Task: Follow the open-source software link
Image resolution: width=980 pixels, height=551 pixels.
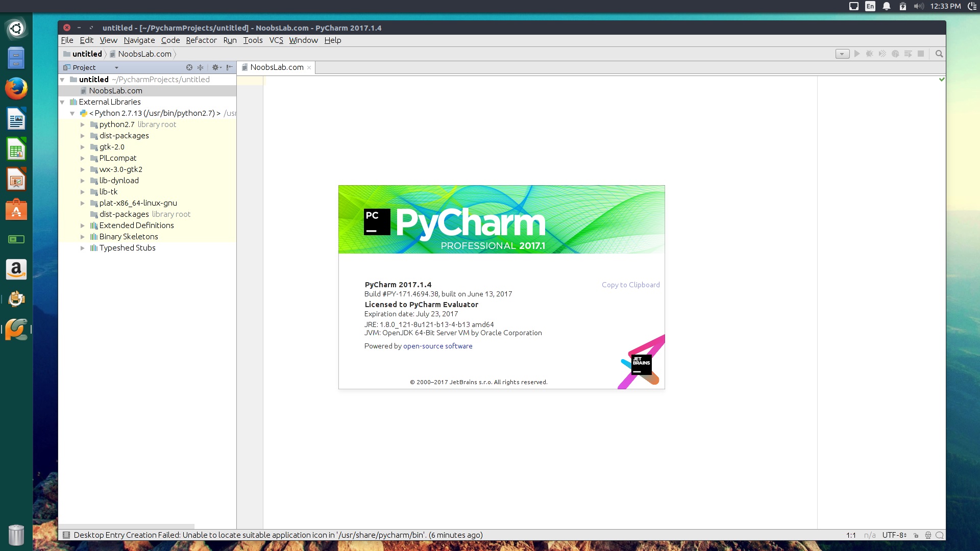Action: coord(437,346)
